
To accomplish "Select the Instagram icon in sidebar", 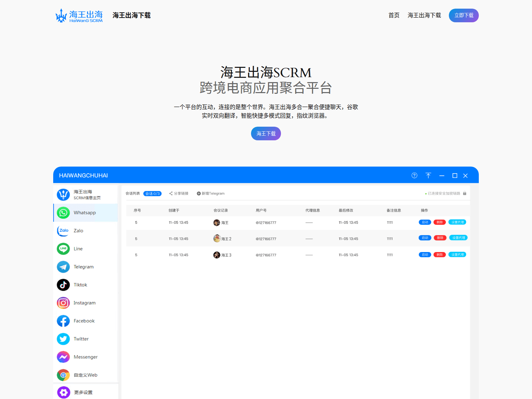I will (63, 303).
